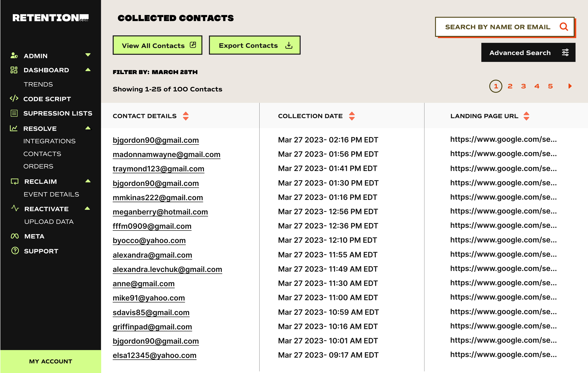Open contact madonnamwayne@gmail.com

pyautogui.click(x=166, y=155)
